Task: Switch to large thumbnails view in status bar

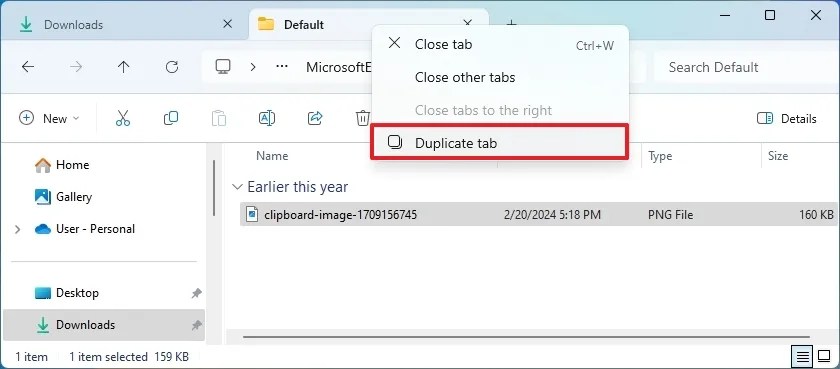Action: [823, 356]
